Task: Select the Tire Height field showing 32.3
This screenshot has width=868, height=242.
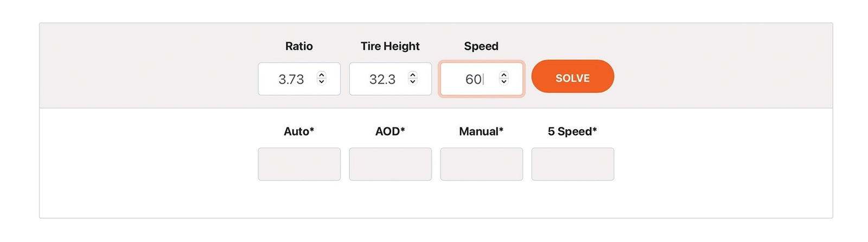Action: pos(390,79)
